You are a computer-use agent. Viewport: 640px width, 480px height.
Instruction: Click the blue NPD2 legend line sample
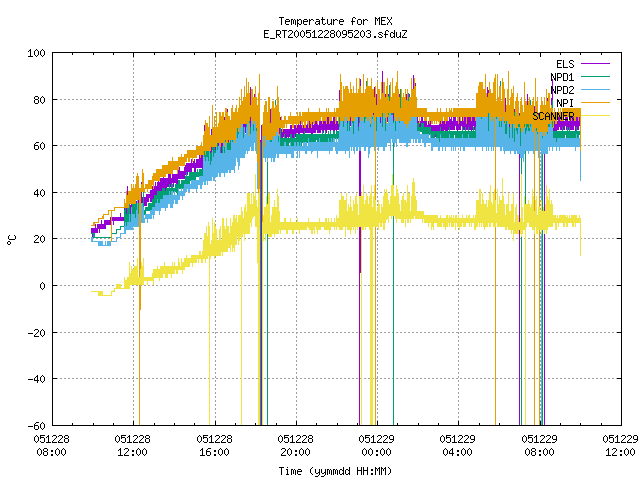pos(595,90)
